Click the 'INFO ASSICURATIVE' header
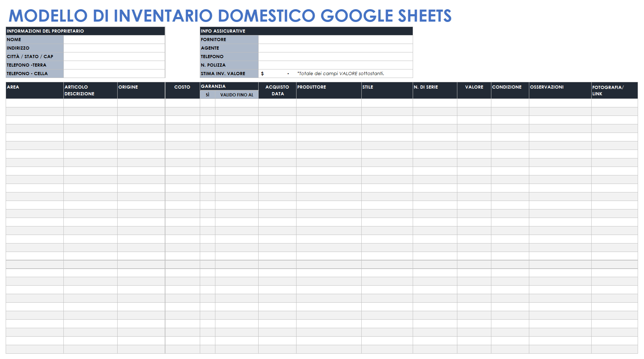The width and height of the screenshot is (644, 359). tap(306, 31)
